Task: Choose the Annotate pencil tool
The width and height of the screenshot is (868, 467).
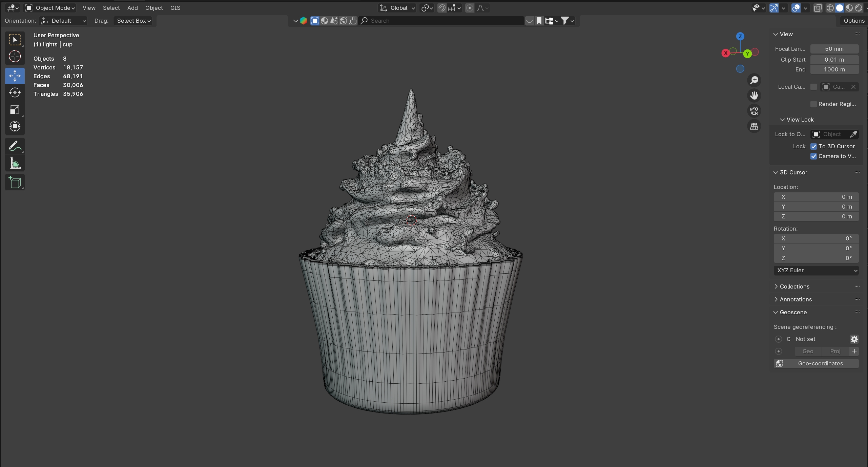Action: point(15,146)
